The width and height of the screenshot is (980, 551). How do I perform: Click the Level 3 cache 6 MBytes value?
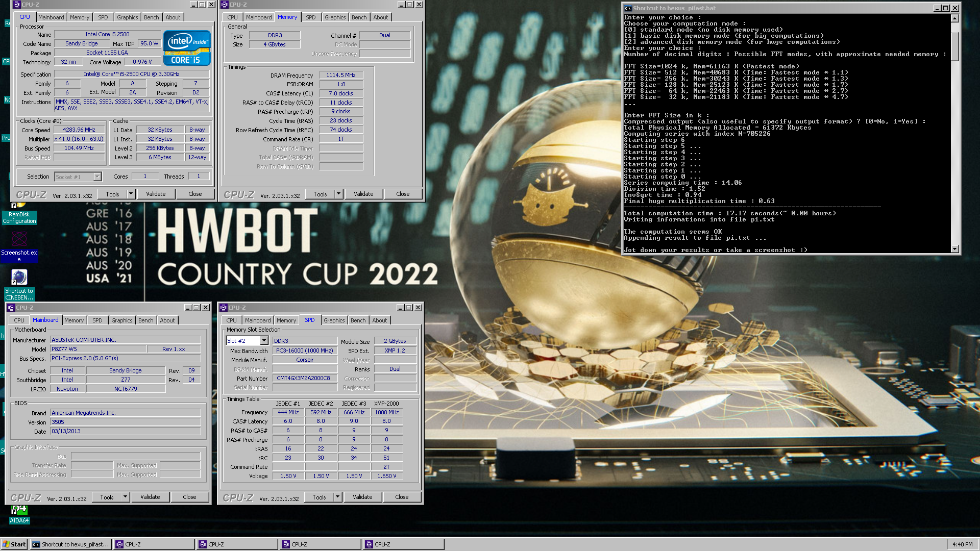pyautogui.click(x=160, y=157)
